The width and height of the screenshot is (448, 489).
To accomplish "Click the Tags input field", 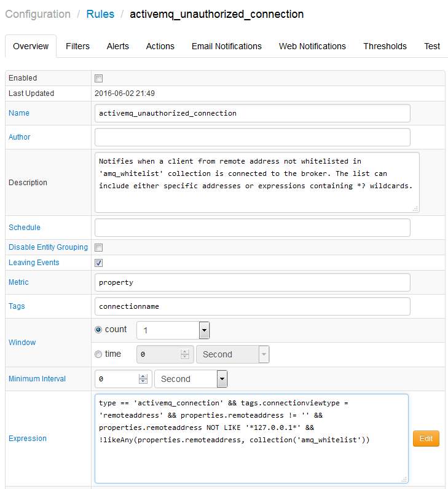I will 253,306.
